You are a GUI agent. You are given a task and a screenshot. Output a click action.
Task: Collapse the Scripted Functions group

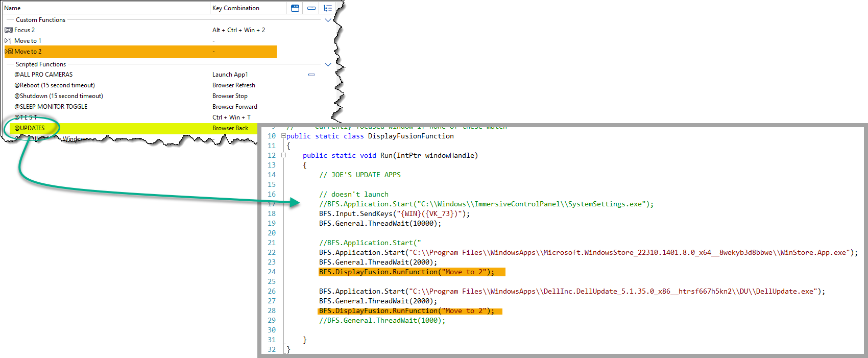[x=328, y=64]
